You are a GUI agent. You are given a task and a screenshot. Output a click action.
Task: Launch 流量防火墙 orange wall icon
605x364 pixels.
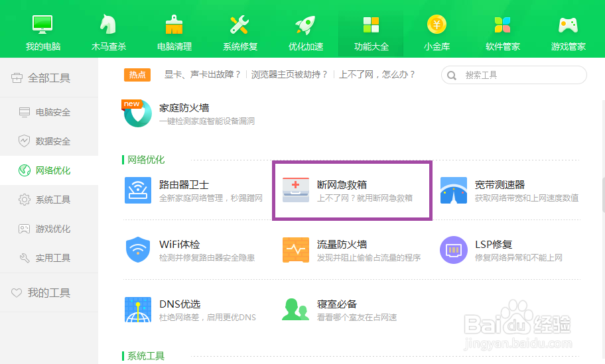pyautogui.click(x=296, y=250)
